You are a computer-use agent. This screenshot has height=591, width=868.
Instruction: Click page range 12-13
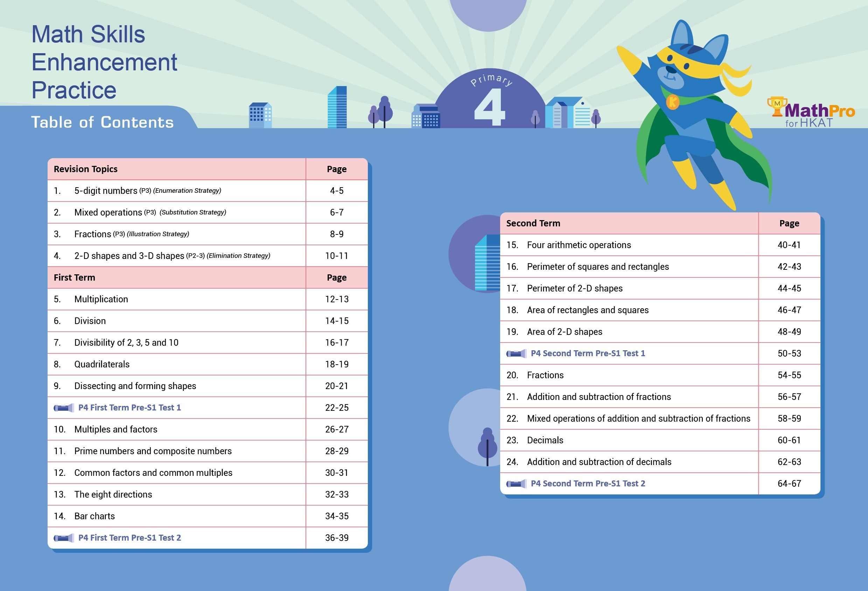(336, 300)
